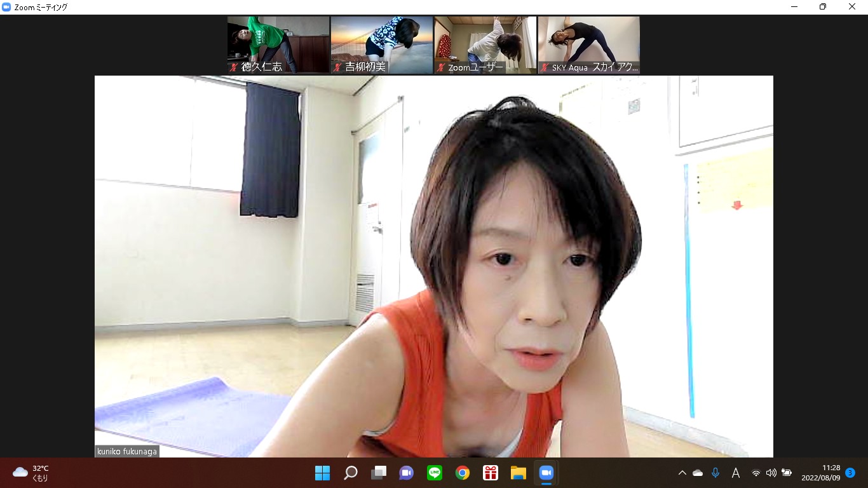Open clock and date 2022/08/09

coord(821,473)
